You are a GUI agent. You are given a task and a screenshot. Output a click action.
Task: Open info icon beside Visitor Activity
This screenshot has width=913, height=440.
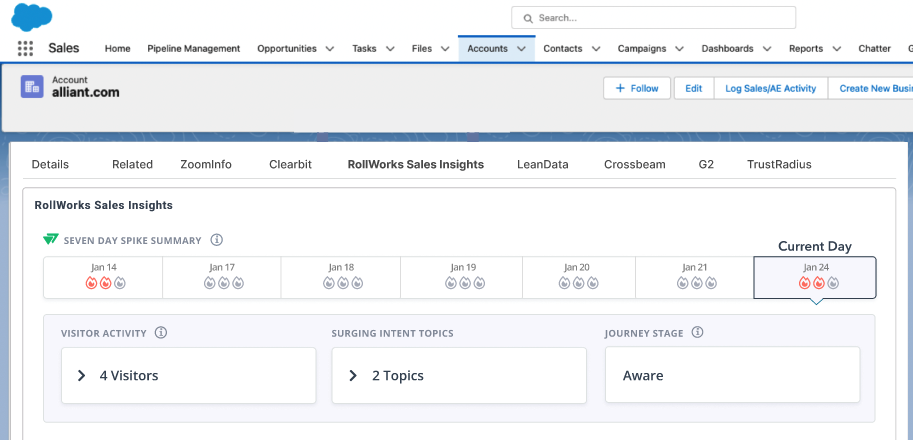(161, 332)
